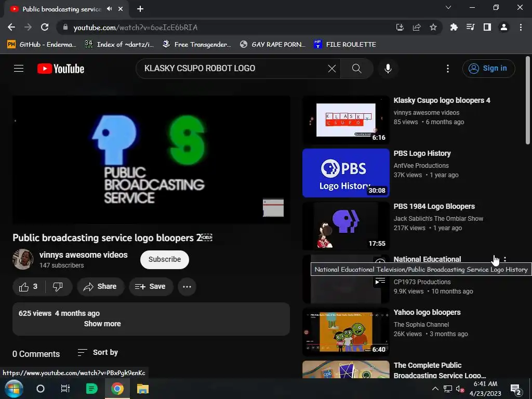Expand the description with Show more
The width and height of the screenshot is (532, 399).
[x=102, y=324]
